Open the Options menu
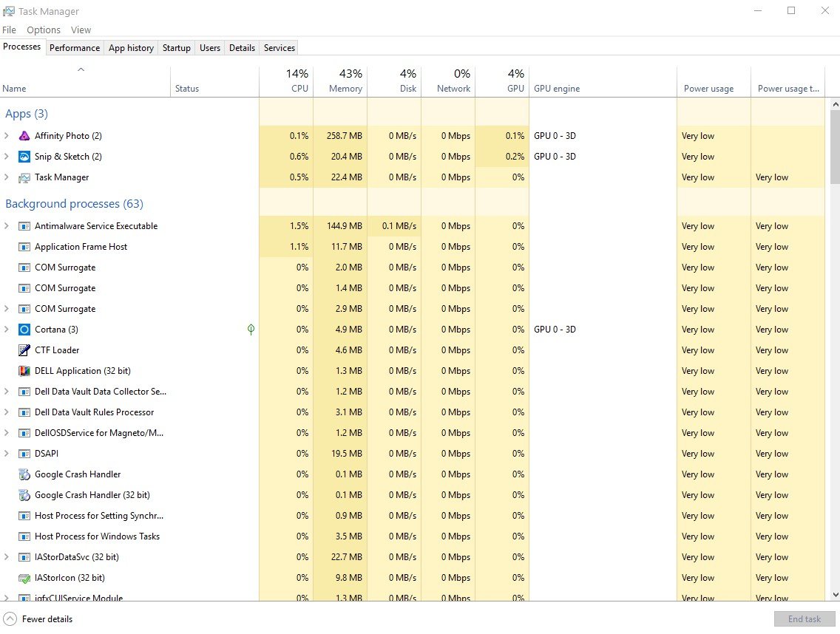Screen dimensions: 840x634 tap(44, 30)
